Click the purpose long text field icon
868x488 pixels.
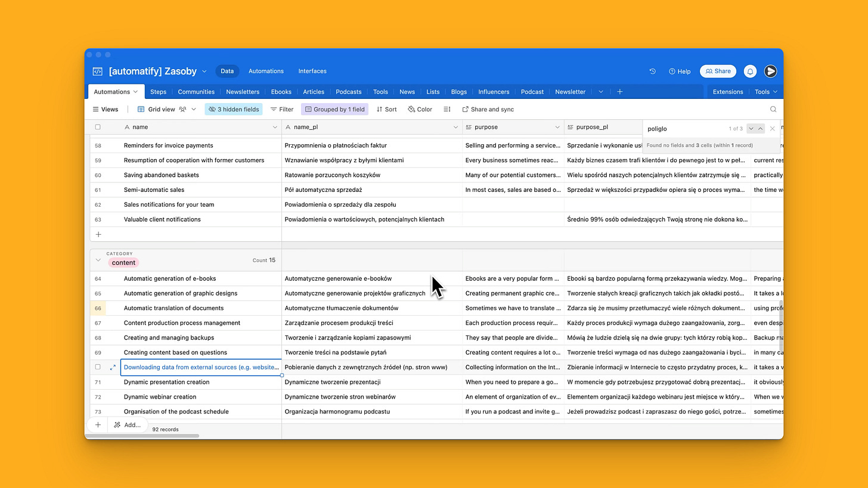pos(469,127)
